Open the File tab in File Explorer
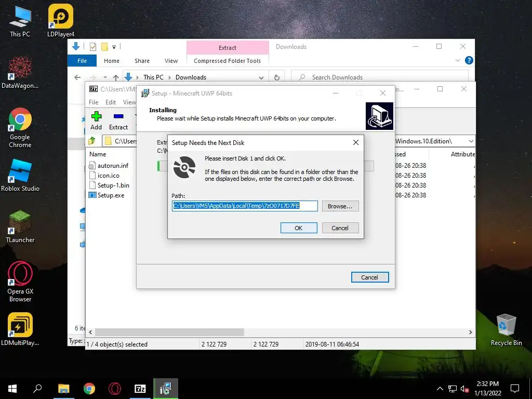 coord(82,61)
